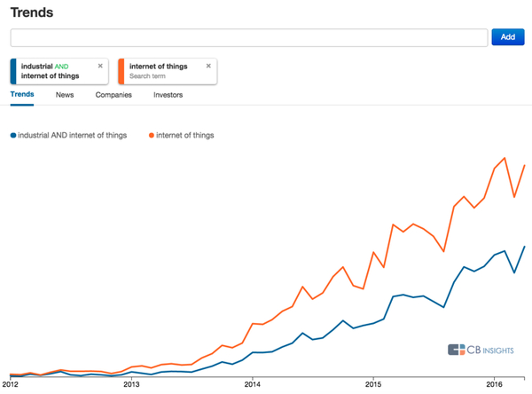The image size is (532, 394).
Task: Click the blue dot in the chart legend
Action: [x=13, y=135]
